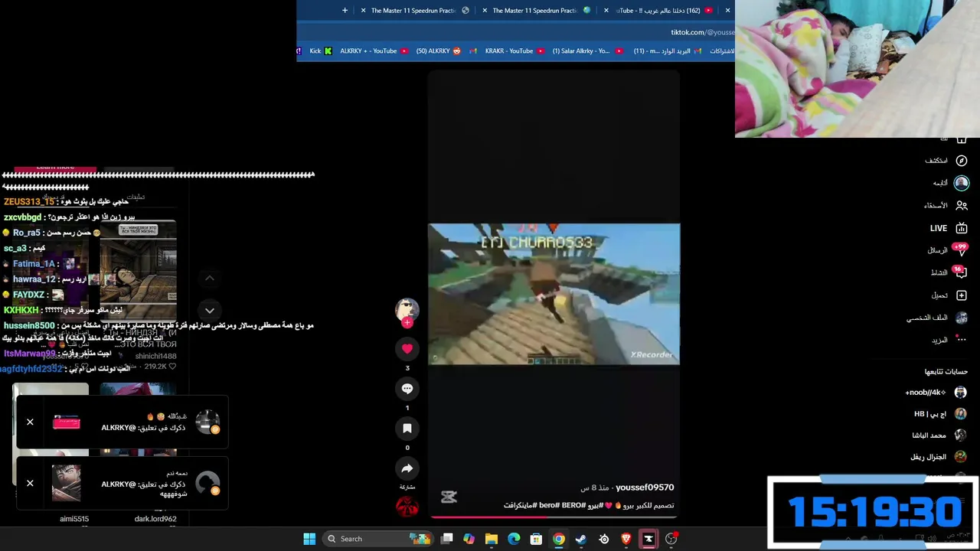
Task: Open Brave browser from taskbar
Action: [x=626, y=539]
